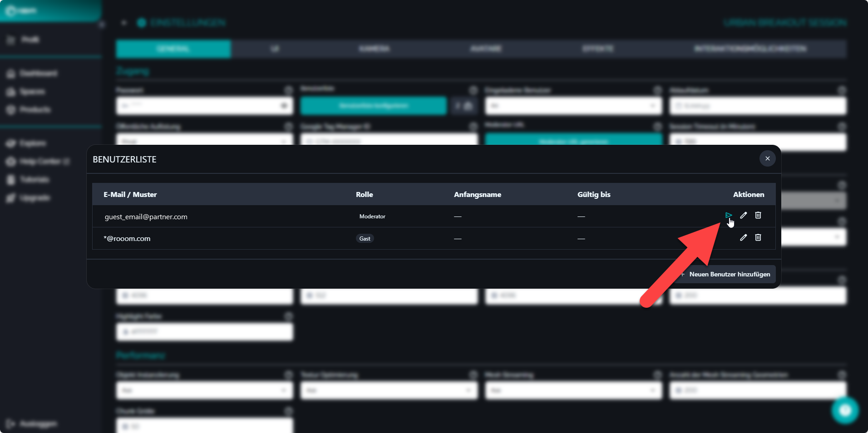Click the back arrow beside Einstellungen
This screenshot has width=868, height=433.
(x=124, y=23)
